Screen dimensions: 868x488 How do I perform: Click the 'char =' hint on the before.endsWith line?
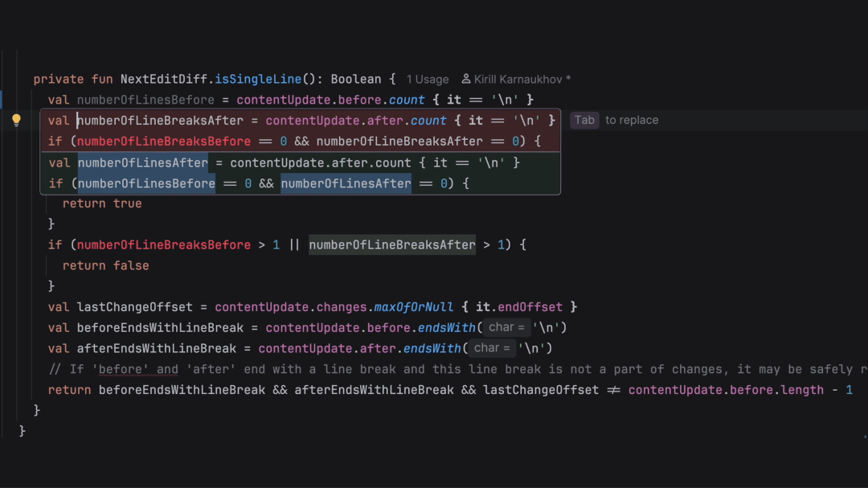click(506, 327)
